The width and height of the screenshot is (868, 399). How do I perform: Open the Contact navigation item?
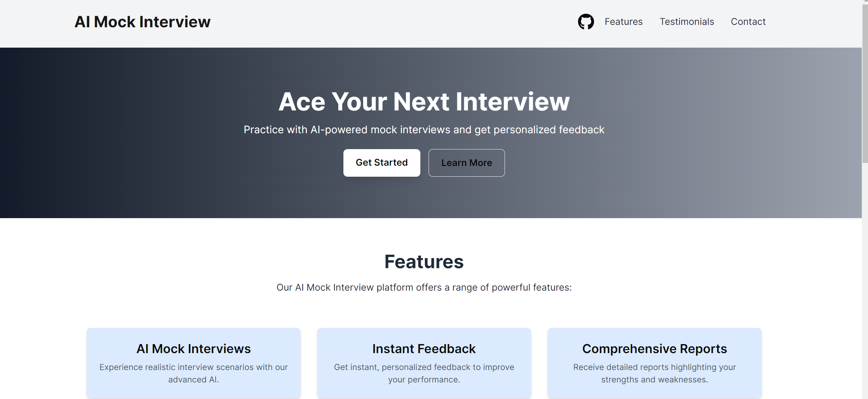click(x=748, y=21)
